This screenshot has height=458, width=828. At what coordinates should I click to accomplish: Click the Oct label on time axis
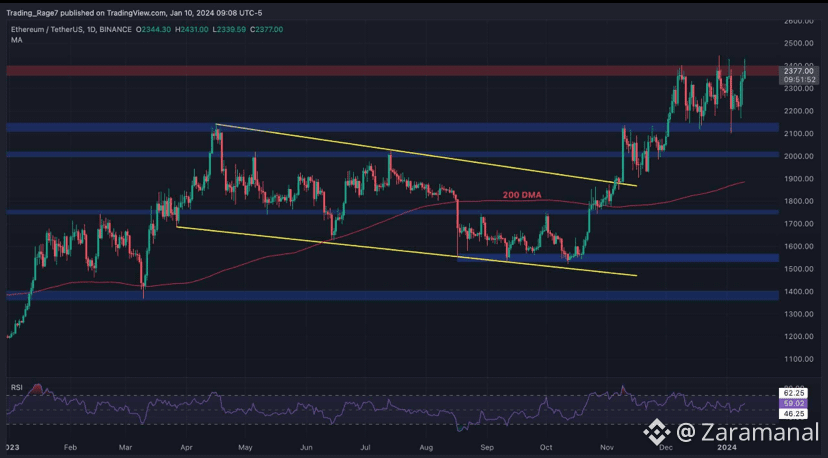(x=546, y=447)
